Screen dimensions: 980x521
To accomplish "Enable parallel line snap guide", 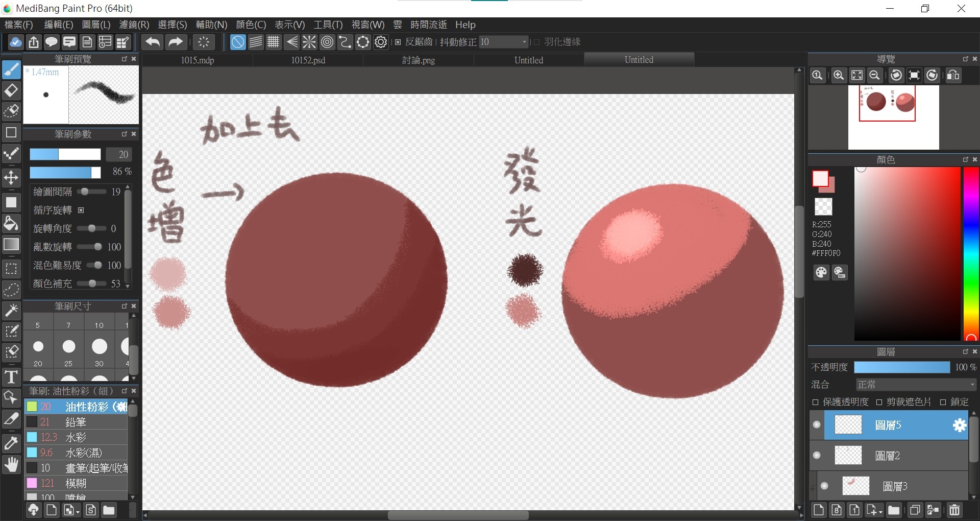I will point(256,42).
